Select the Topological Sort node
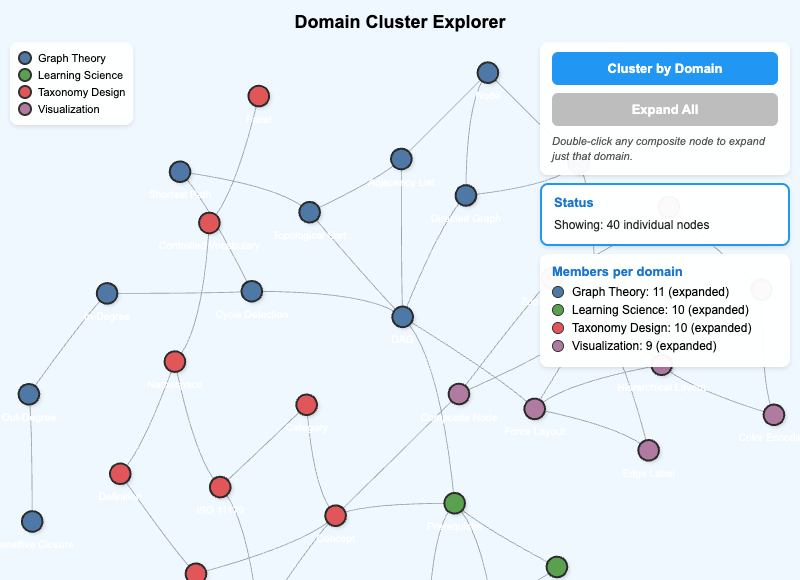Viewport: 800px width, 580px height. [310, 212]
